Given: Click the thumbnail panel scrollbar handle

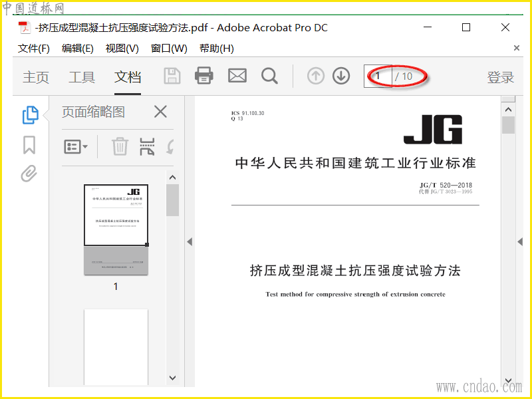Looking at the screenshot, I should pyautogui.click(x=172, y=200).
